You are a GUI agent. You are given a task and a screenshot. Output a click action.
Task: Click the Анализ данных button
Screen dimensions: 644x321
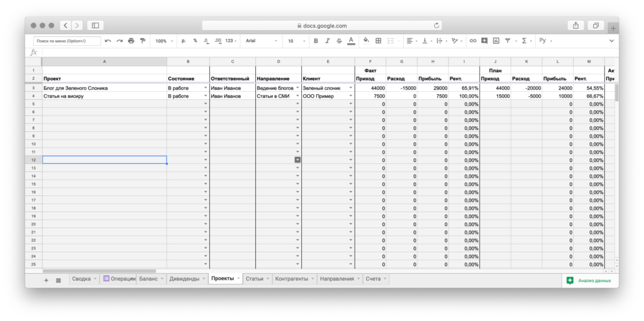[x=589, y=281]
